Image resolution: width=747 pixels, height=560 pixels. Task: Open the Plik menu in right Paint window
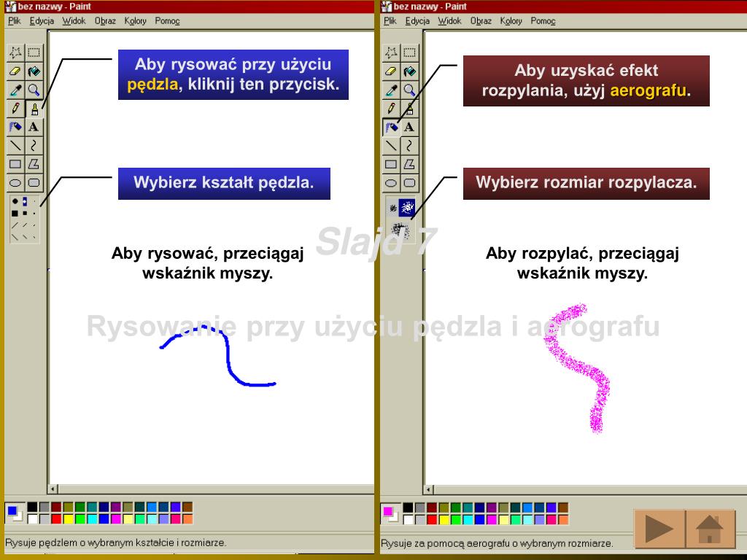pos(390,21)
